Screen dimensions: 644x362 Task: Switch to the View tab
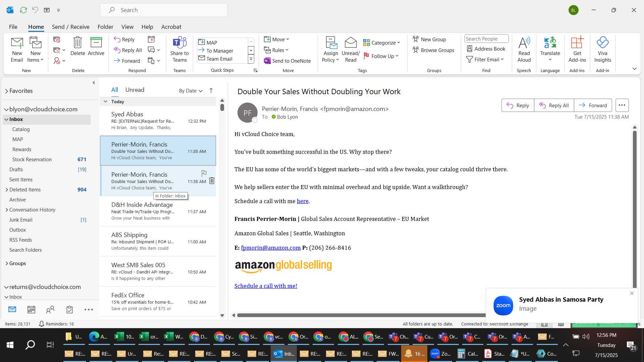(x=127, y=27)
